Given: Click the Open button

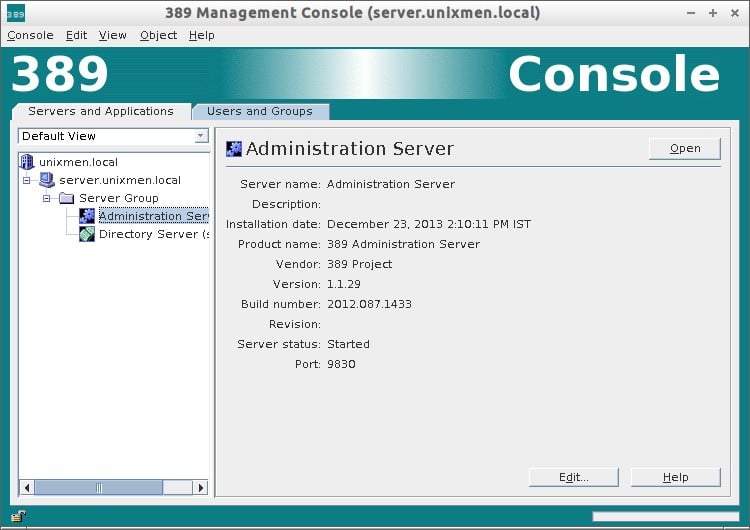Looking at the screenshot, I should coord(684,149).
